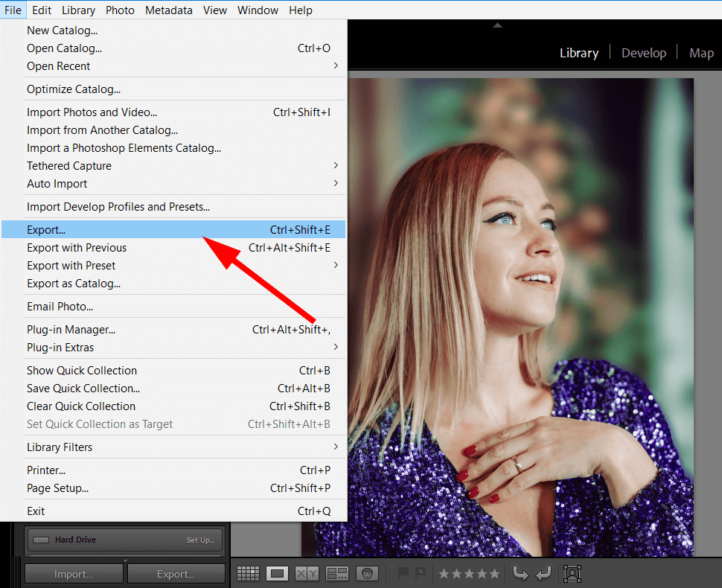Choose New Catalog from File menu
This screenshot has height=588, width=722.
click(173, 31)
